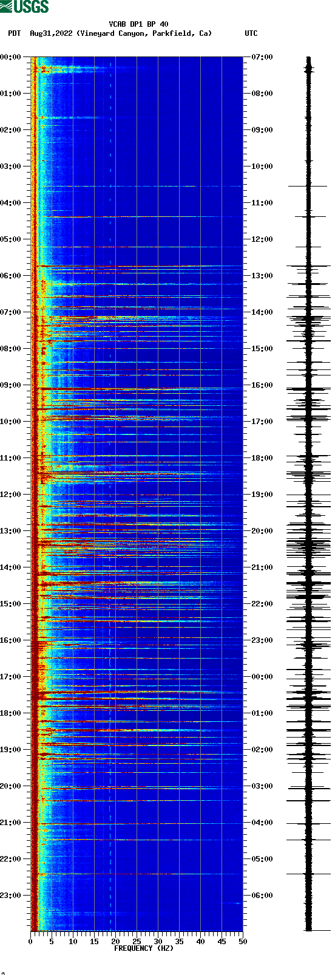Click the UTC time label '18:00'
This screenshot has width=335, height=980.
click(x=262, y=458)
